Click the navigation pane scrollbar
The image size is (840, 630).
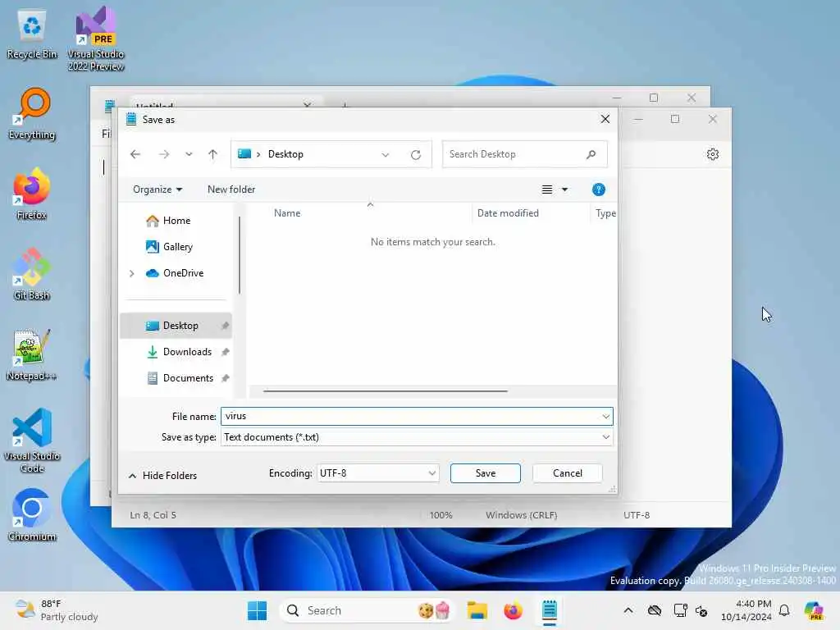[x=240, y=256]
